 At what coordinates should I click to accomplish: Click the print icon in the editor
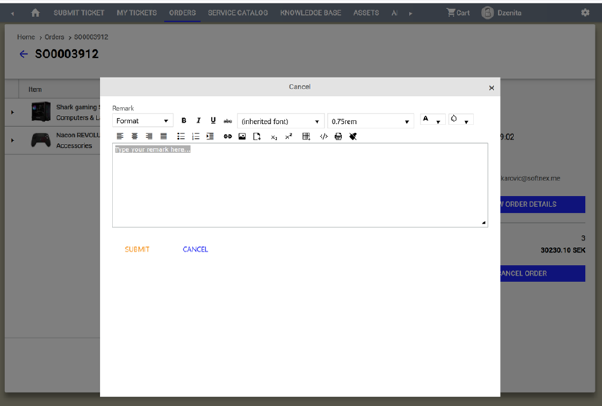pos(338,137)
